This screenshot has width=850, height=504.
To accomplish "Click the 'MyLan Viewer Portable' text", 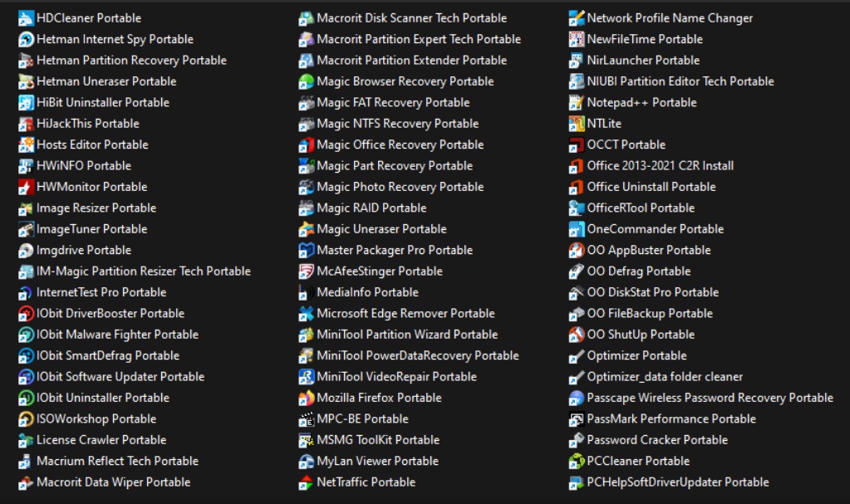I will (377, 461).
